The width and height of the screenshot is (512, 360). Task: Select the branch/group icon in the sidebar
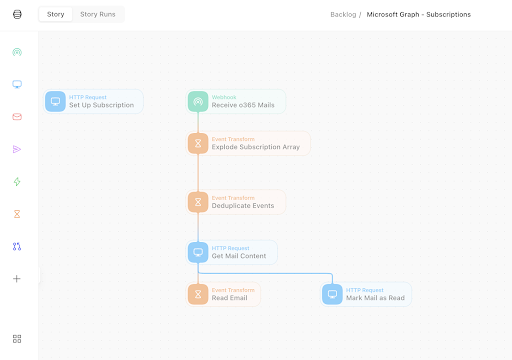[17, 246]
